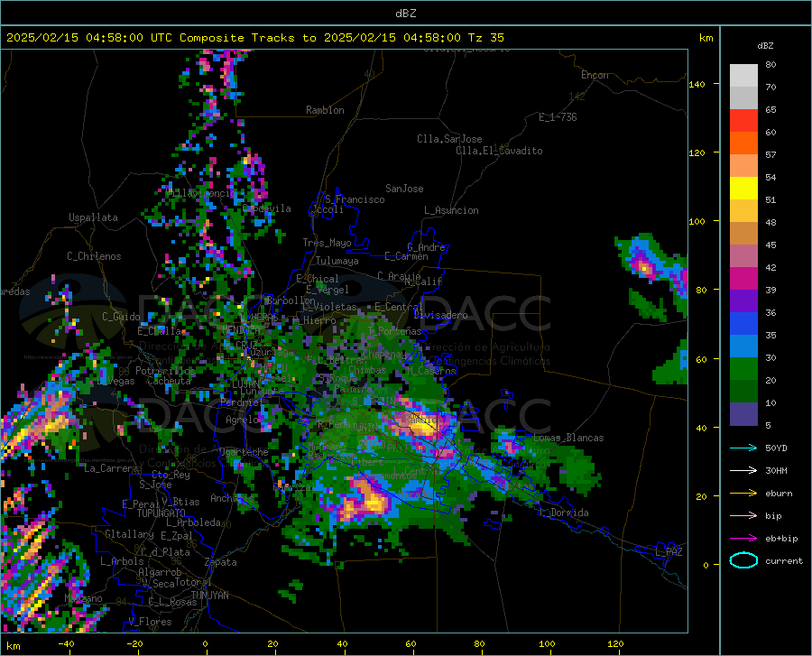
Task: Click the SanJose map label
Action: pos(404,189)
